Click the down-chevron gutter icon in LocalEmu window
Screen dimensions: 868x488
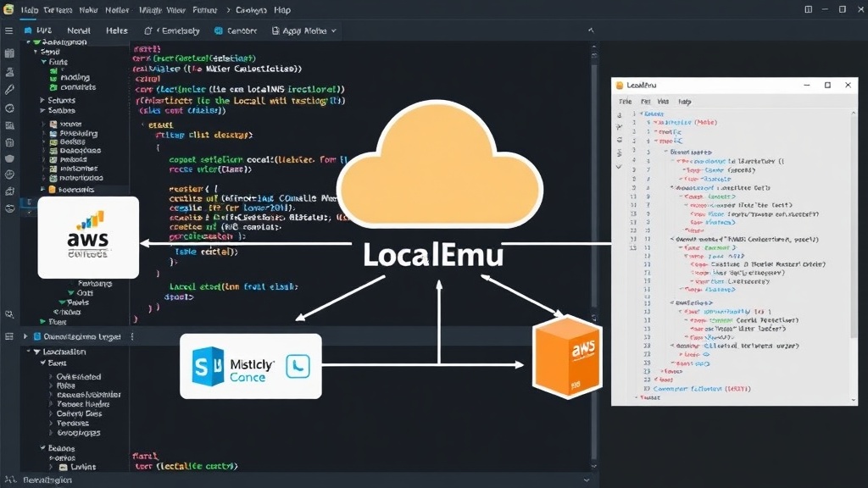tap(619, 167)
